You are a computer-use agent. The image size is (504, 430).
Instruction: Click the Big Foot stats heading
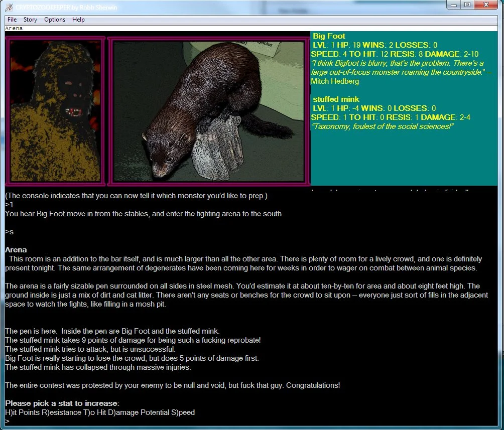[x=329, y=36]
